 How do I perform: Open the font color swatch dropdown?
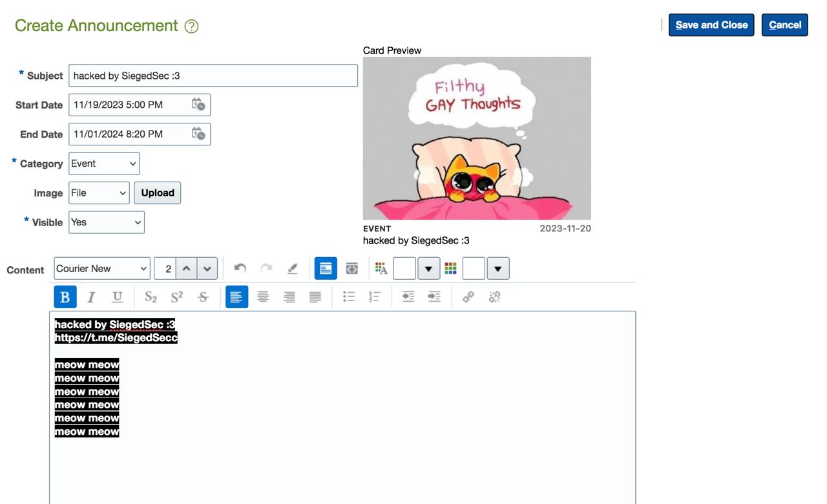(x=428, y=269)
